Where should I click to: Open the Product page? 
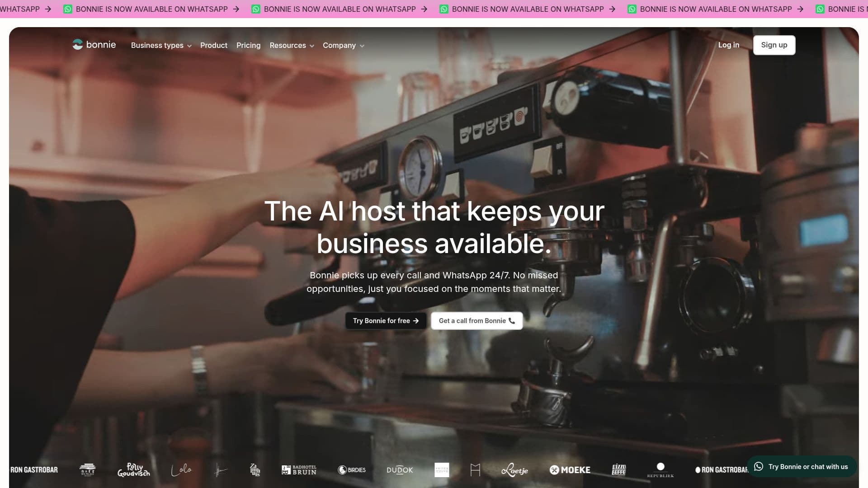click(x=214, y=46)
